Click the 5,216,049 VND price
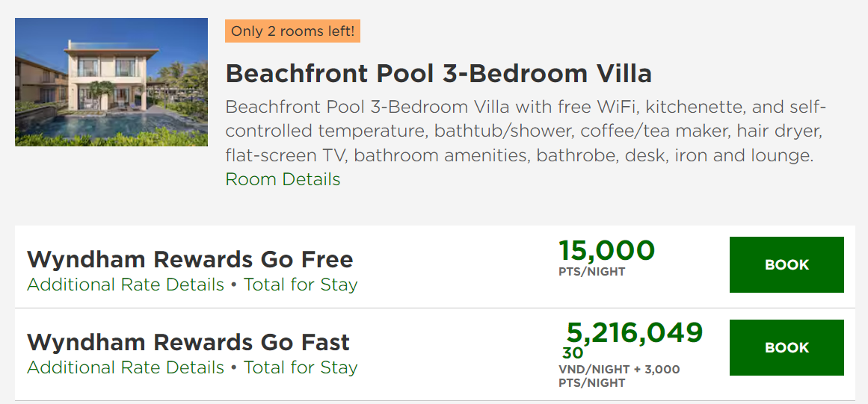 634,332
